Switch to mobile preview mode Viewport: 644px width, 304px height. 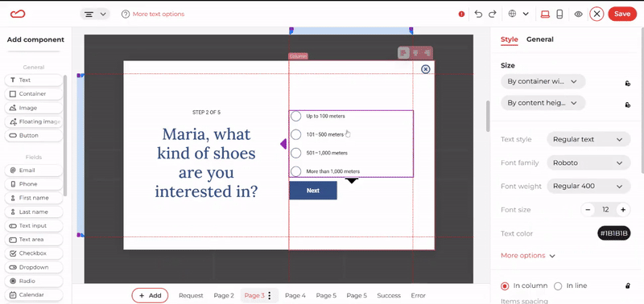(559, 14)
